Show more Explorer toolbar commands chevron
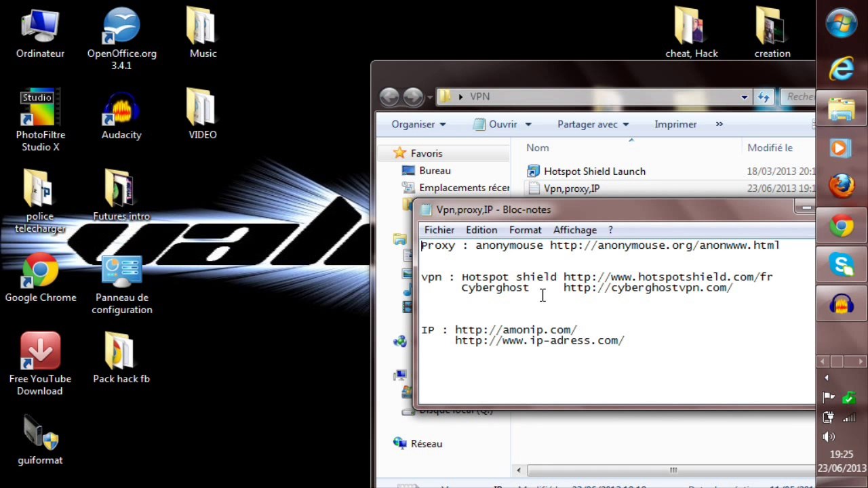The image size is (868, 488). [x=719, y=124]
